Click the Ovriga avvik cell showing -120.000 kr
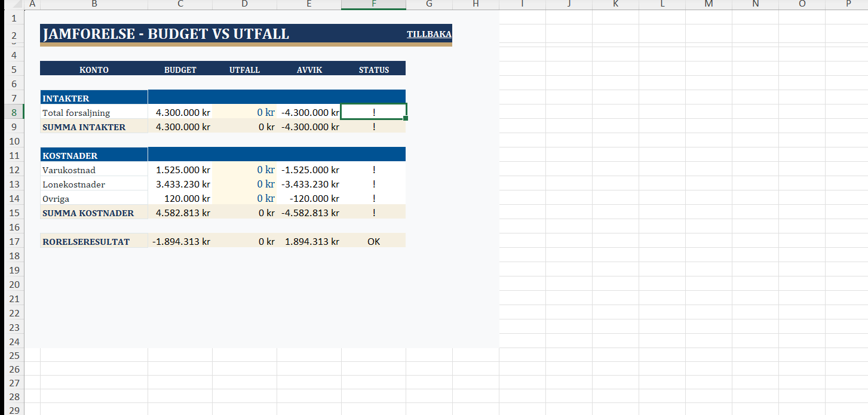The height and width of the screenshot is (415, 868). point(309,198)
